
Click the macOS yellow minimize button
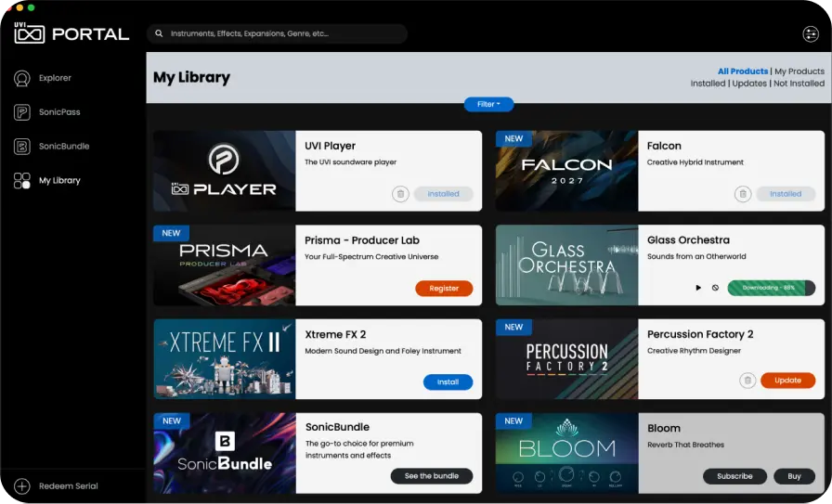[19, 7]
